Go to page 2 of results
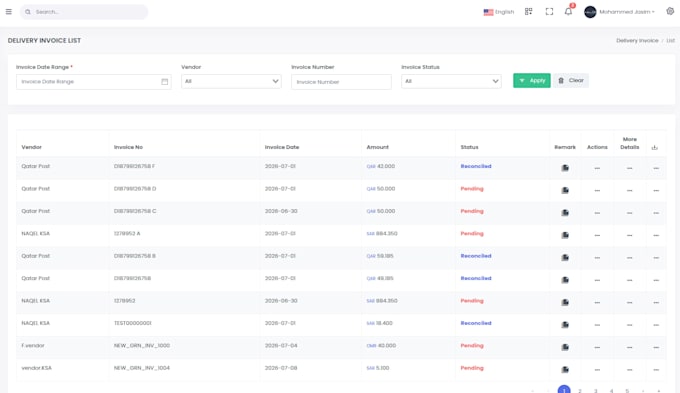This screenshot has width=680, height=393. [x=580, y=390]
